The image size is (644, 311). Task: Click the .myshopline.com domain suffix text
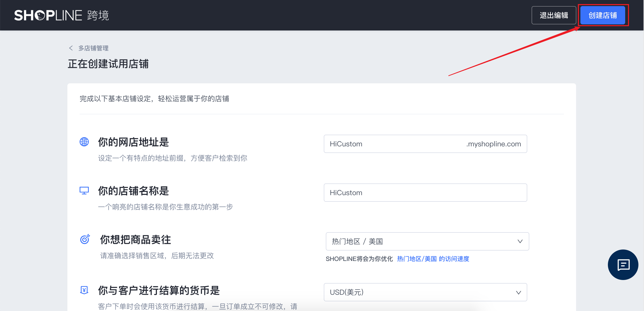(493, 144)
